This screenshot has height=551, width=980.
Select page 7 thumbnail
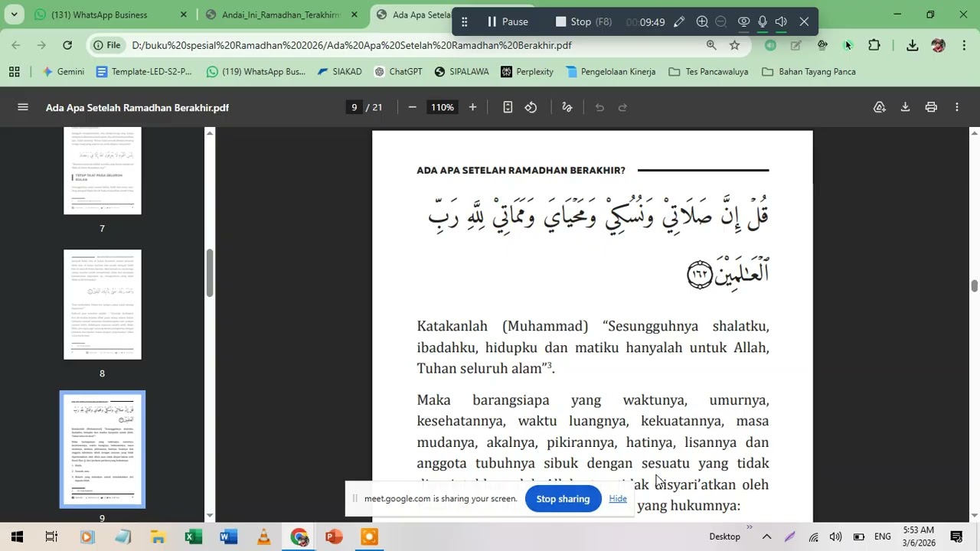point(103,171)
